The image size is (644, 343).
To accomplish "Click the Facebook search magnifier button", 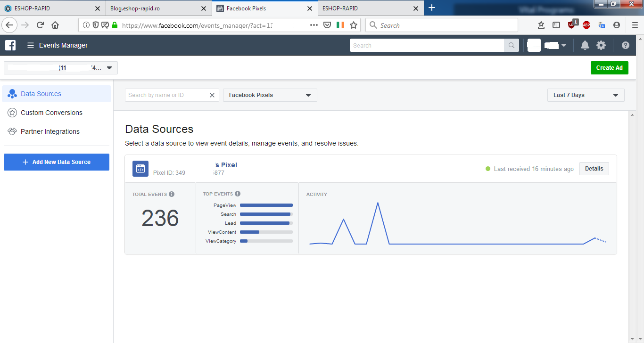I will (512, 45).
